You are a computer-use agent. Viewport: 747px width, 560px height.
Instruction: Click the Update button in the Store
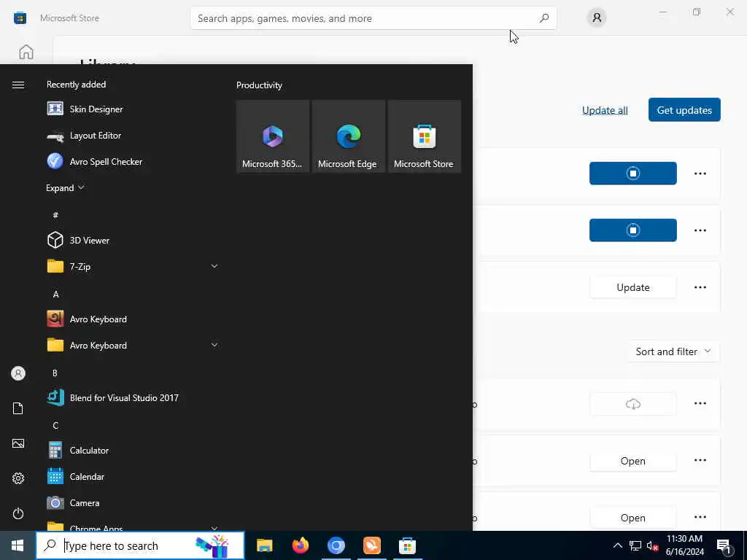tap(632, 287)
